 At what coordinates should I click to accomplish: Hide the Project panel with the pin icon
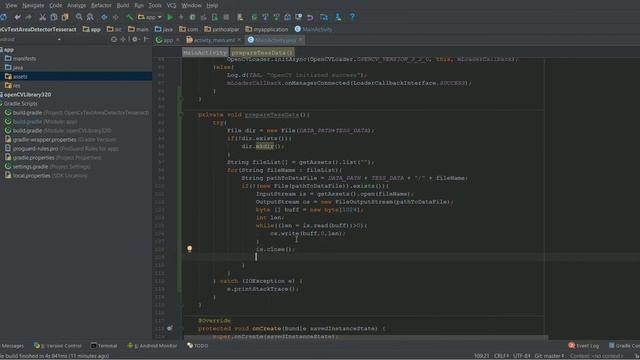coord(146,40)
